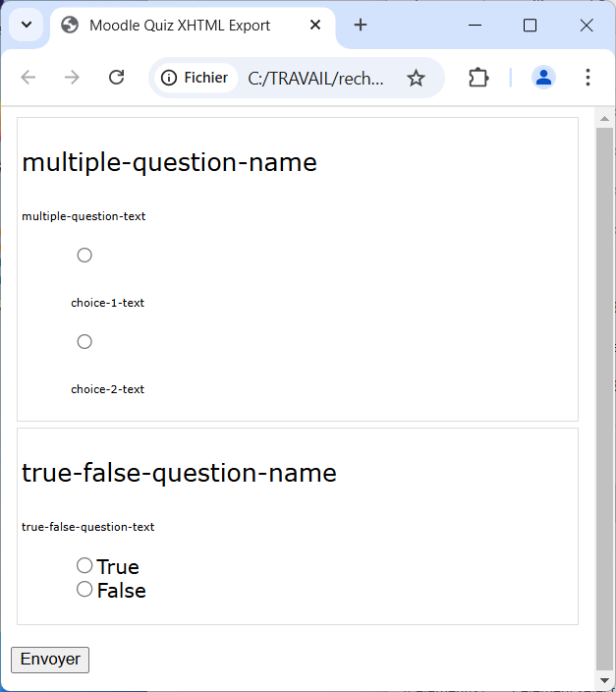Open the Extensions puzzle icon
The image size is (616, 692).
click(478, 78)
